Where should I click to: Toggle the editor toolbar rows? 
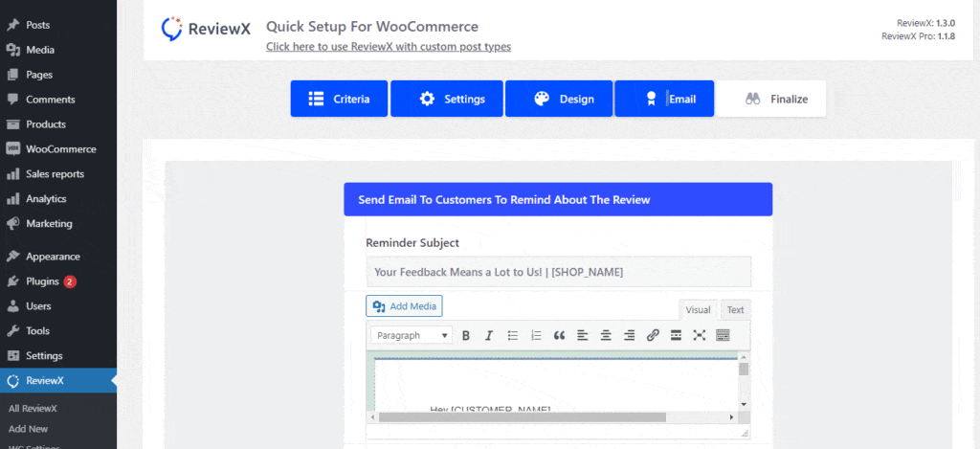pyautogui.click(x=723, y=336)
